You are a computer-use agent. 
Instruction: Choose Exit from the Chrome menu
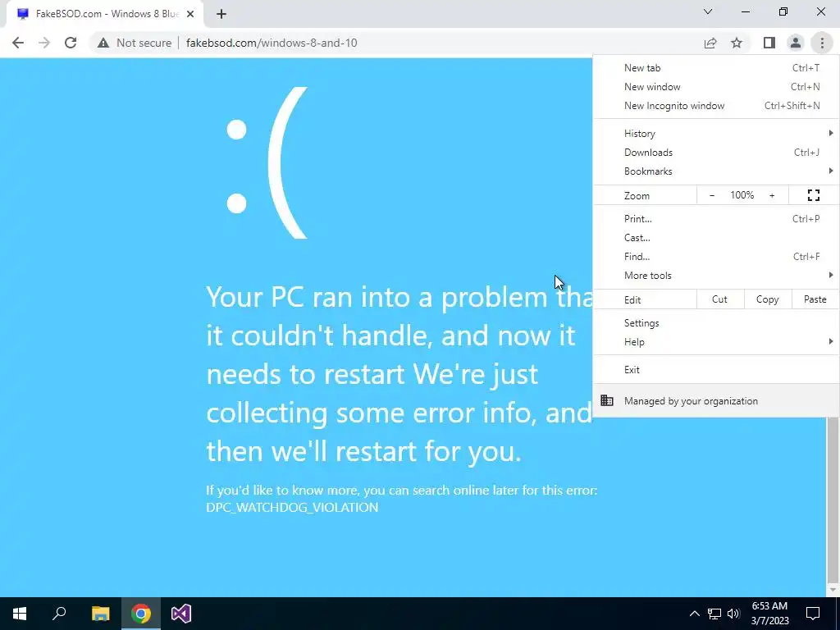click(716, 370)
